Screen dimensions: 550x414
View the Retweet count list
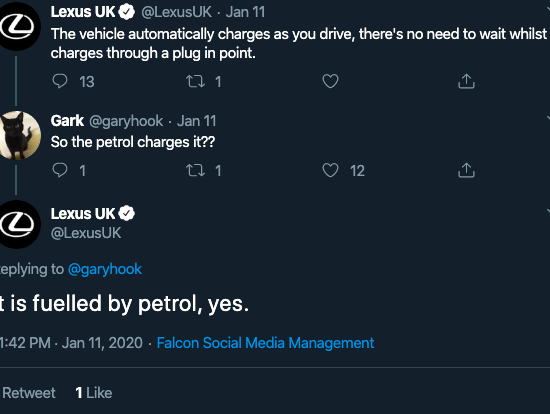tap(28, 393)
